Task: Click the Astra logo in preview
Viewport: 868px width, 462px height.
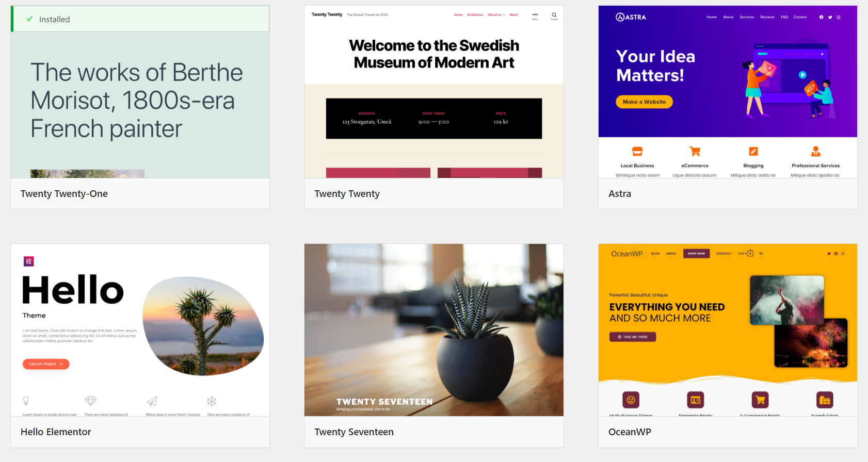Action: [x=631, y=17]
